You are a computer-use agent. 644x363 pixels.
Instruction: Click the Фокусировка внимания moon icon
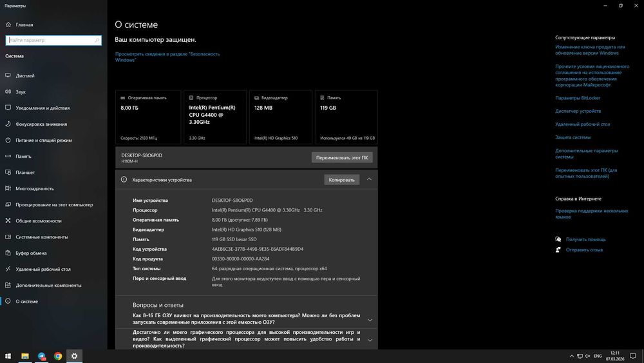[8, 124]
